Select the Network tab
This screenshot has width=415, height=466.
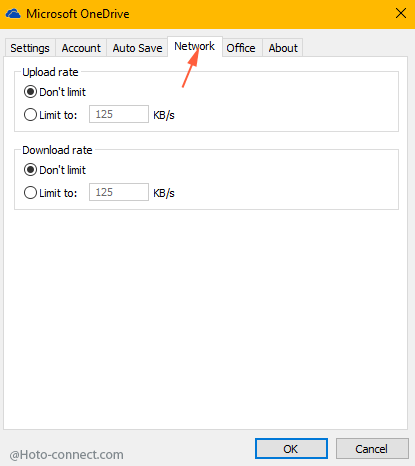pyautogui.click(x=195, y=46)
